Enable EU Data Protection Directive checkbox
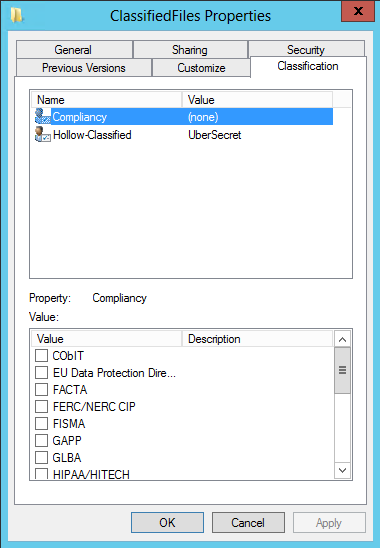Screen dimensions: 380x548 coord(41,373)
